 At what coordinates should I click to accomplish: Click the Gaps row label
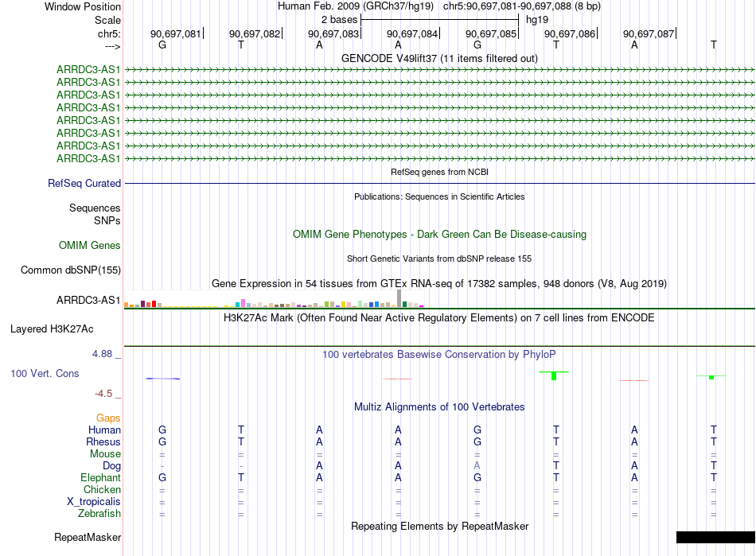pyautogui.click(x=108, y=418)
